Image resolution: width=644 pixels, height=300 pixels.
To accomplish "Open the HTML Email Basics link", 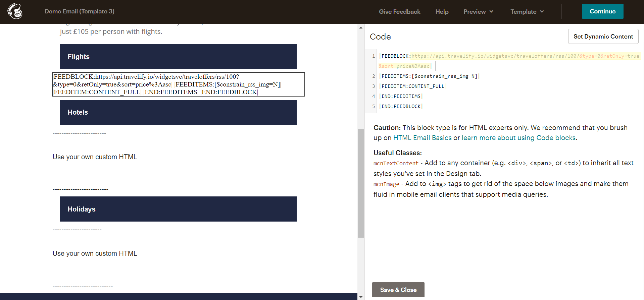I will coord(422,138).
